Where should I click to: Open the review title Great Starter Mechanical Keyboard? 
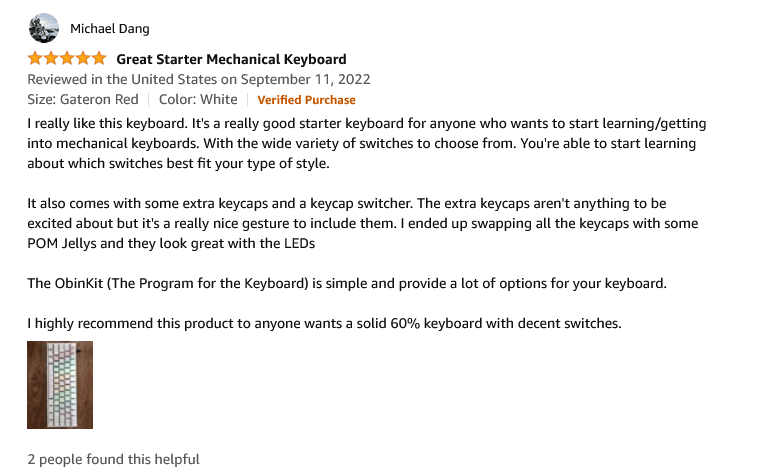231,59
